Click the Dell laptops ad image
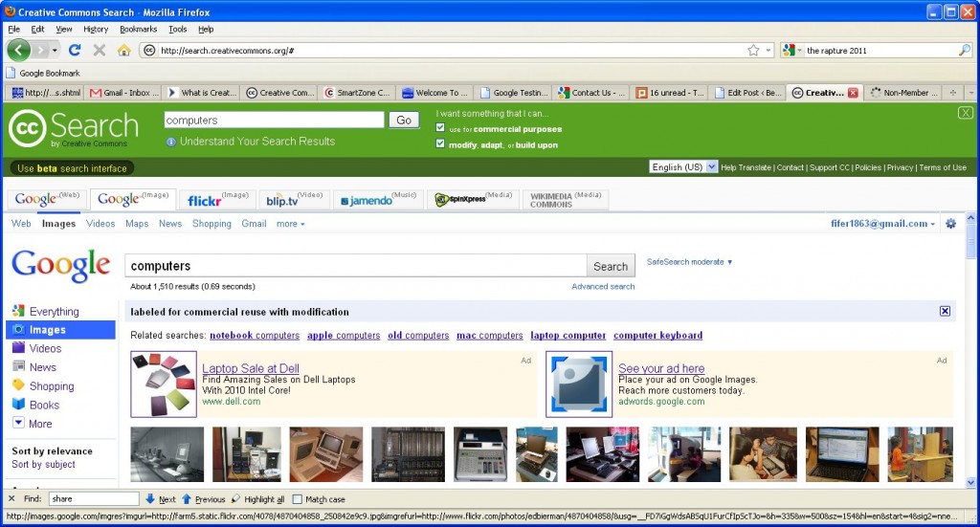Screen dimensions: 980x527 point(164,384)
